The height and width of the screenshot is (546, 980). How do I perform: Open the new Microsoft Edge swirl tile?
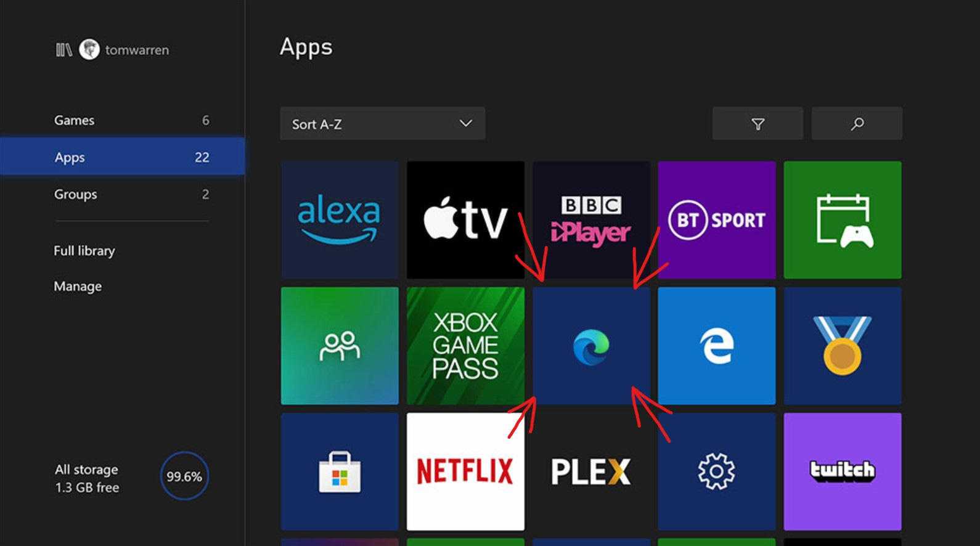pyautogui.click(x=591, y=346)
